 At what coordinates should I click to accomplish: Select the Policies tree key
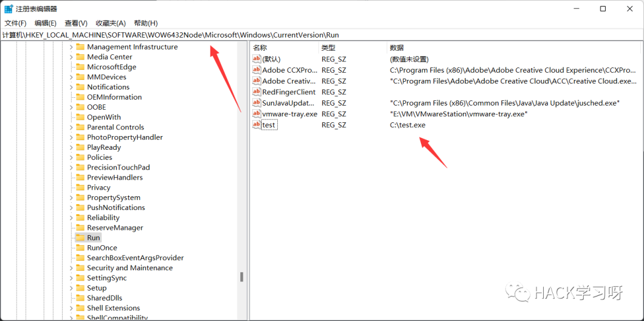click(100, 158)
